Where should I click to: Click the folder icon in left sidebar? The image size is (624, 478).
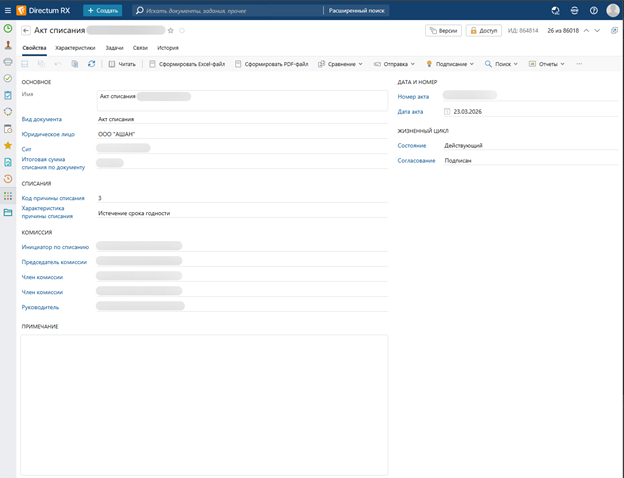(8, 212)
